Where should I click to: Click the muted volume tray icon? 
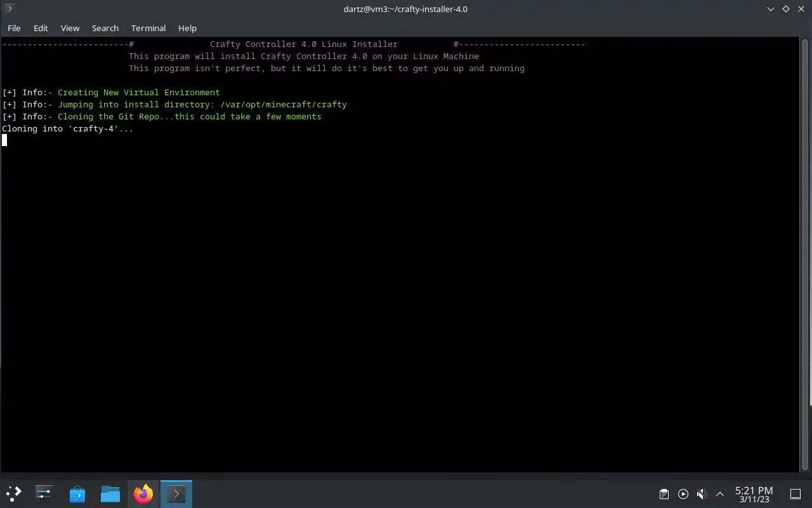702,494
